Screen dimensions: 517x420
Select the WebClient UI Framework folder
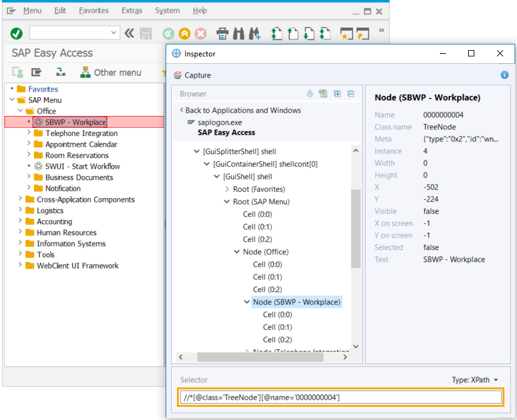click(x=77, y=266)
